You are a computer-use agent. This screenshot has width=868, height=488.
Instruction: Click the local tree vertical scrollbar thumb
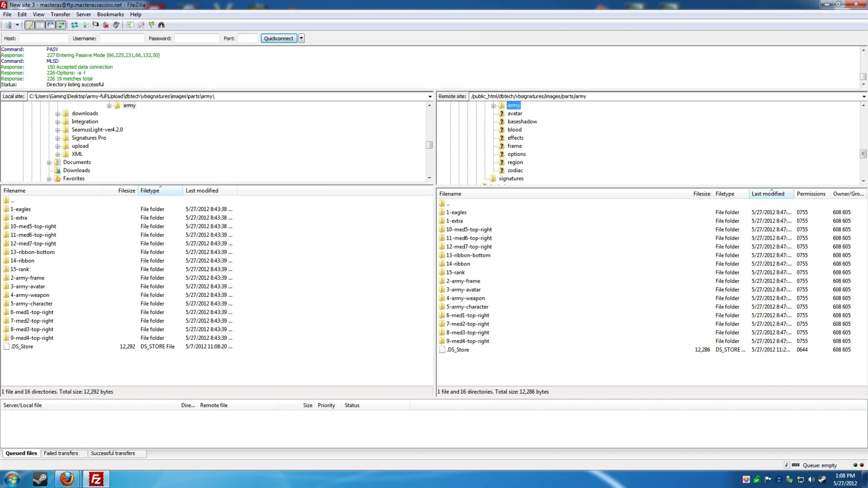tap(429, 145)
